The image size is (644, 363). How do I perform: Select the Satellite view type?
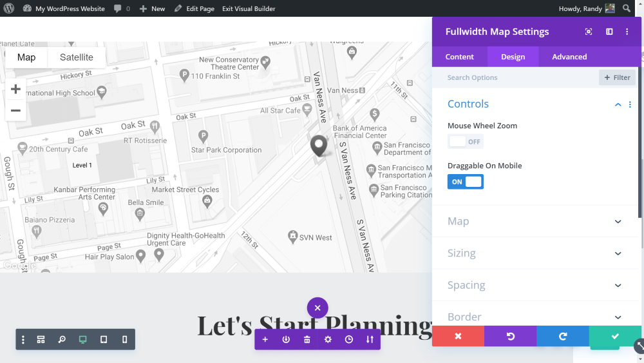click(x=77, y=57)
